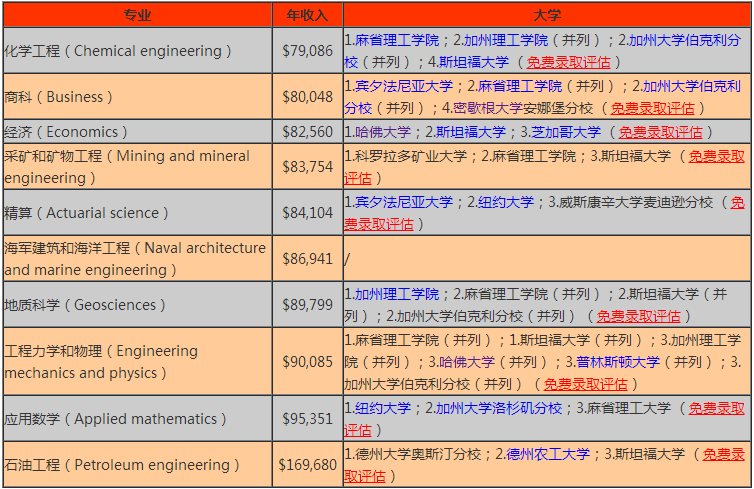754x489 pixels.
Task: Click 免费录取评估 in the Chemical engineering row
Action: pyautogui.click(x=568, y=62)
